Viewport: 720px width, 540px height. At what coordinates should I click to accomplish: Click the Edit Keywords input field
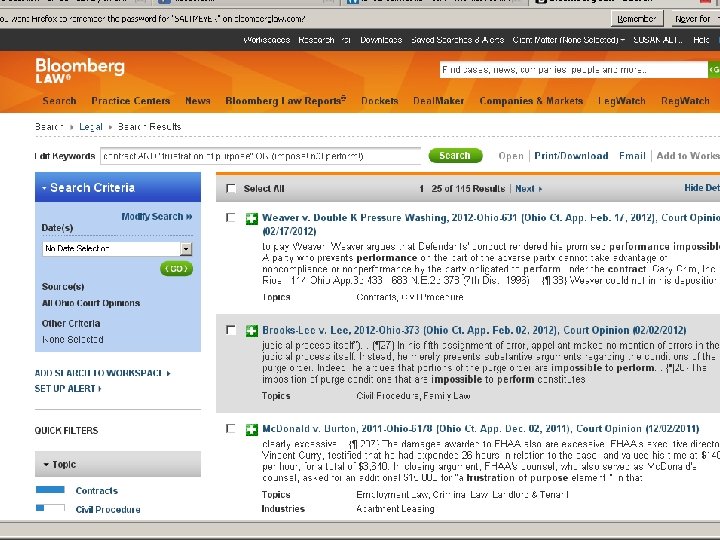coord(260,156)
